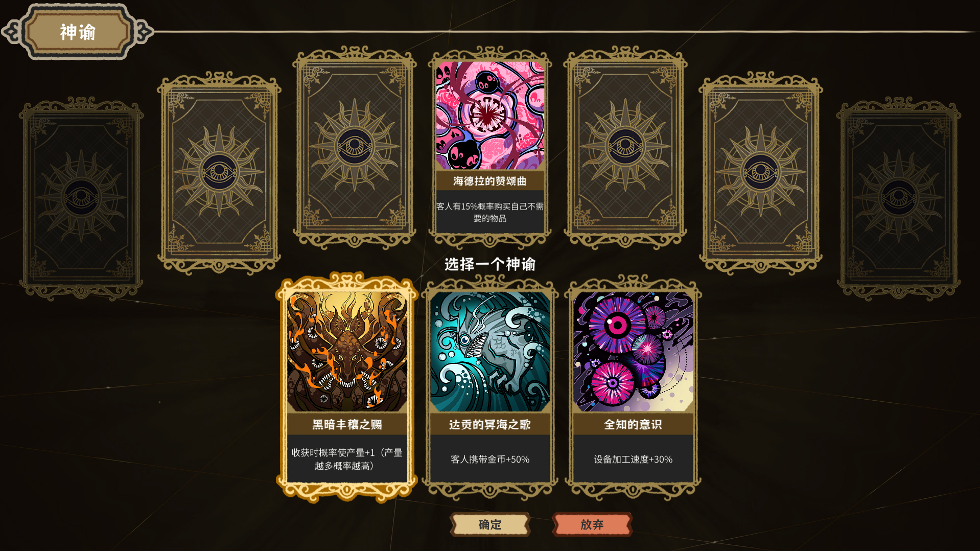Click the face-down card left of 海德拉
Image resolution: width=980 pixels, height=551 pixels.
355,147
